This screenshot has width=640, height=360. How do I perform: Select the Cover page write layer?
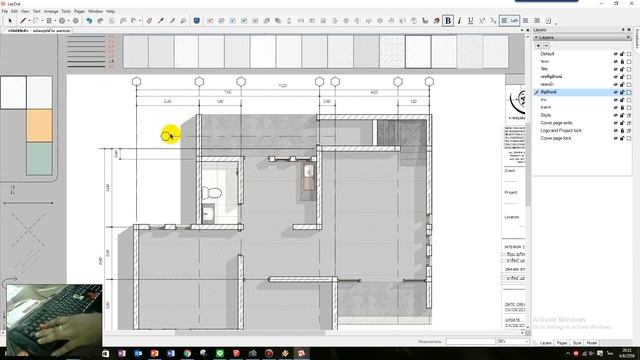click(582, 123)
